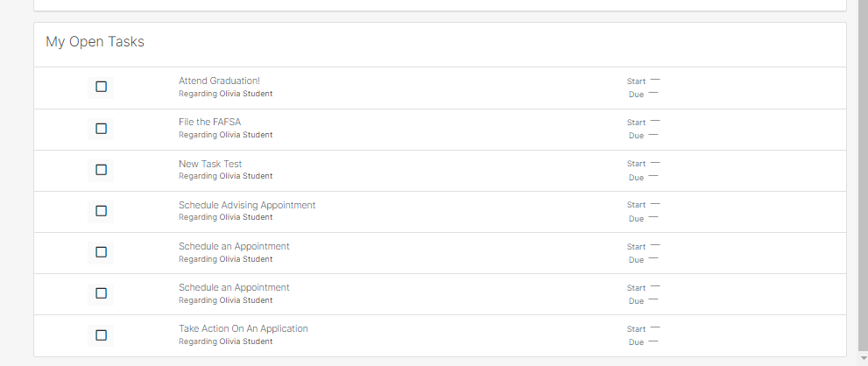Viewport: 868px width, 366px height.
Task: Open Olivia Student under Attend Graduation!
Action: click(246, 94)
